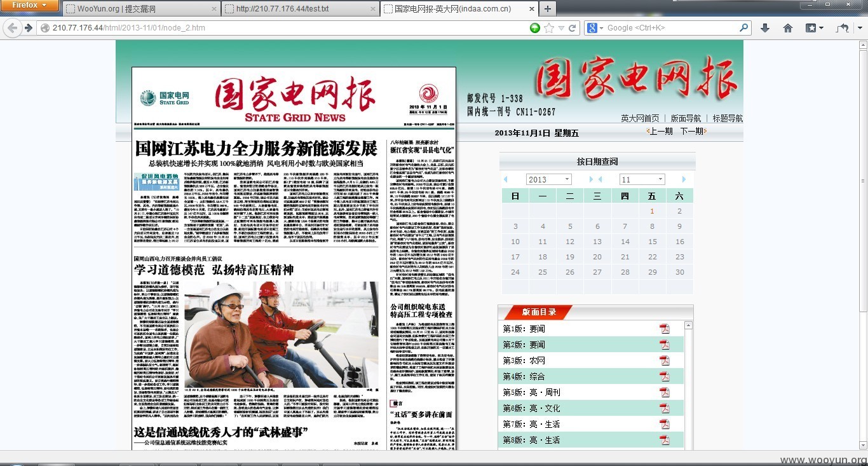868x466 pixels.
Task: Go to the previous issue via 上一期
Action: [660, 131]
